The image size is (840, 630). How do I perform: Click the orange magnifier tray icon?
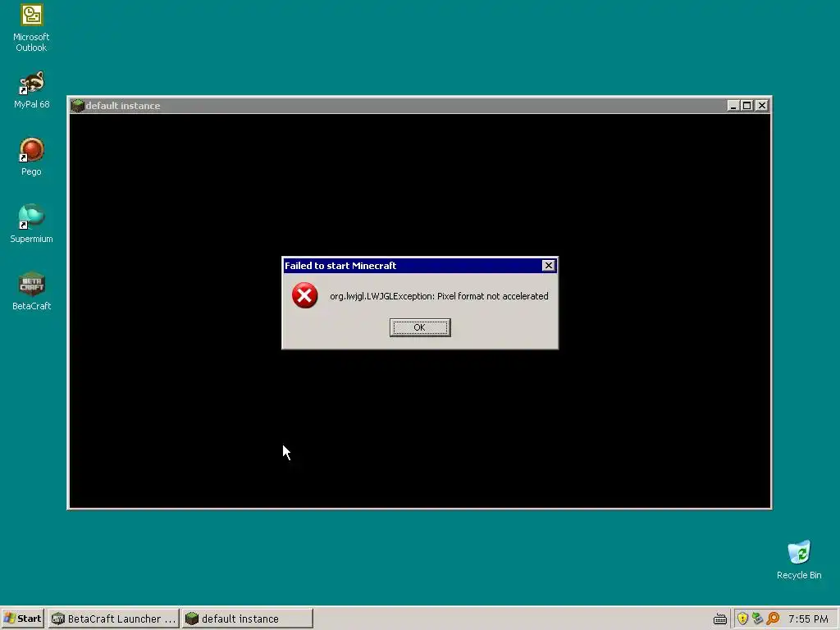(x=773, y=619)
